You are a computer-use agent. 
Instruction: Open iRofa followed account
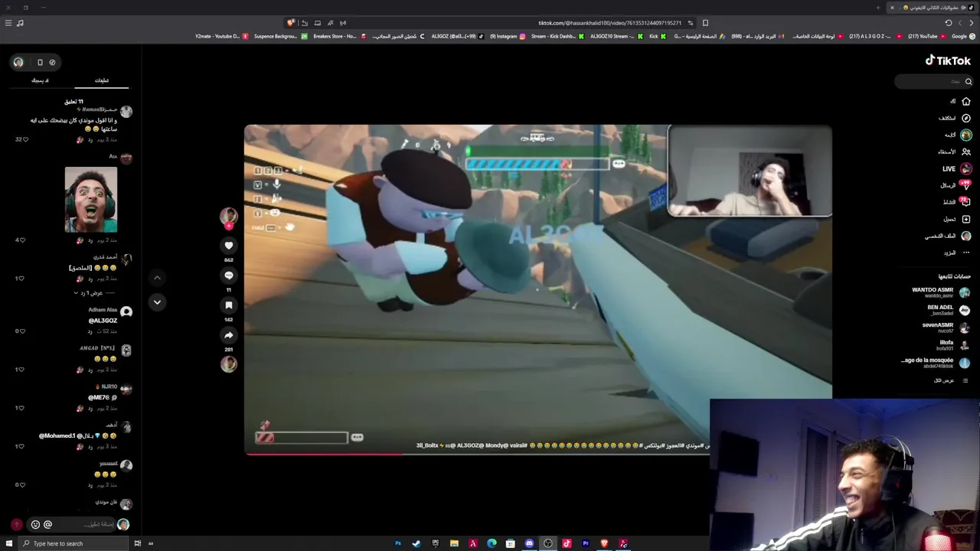(x=954, y=345)
